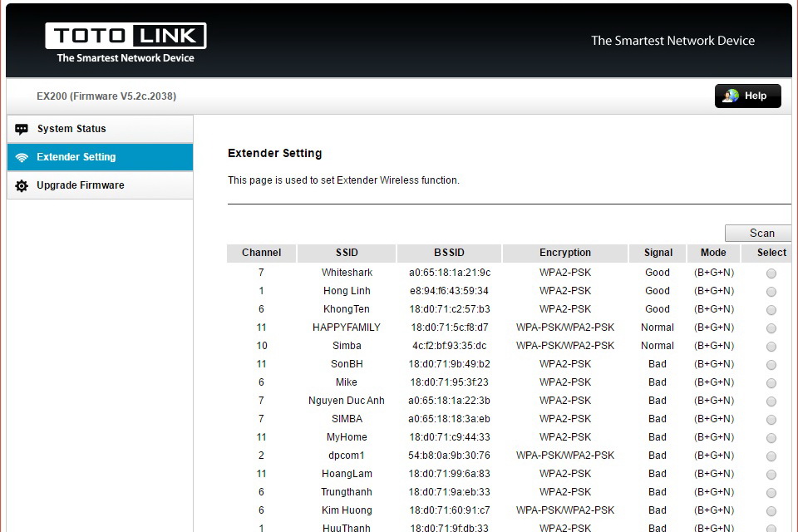Open the Help page
The width and height of the screenshot is (798, 532).
[747, 96]
